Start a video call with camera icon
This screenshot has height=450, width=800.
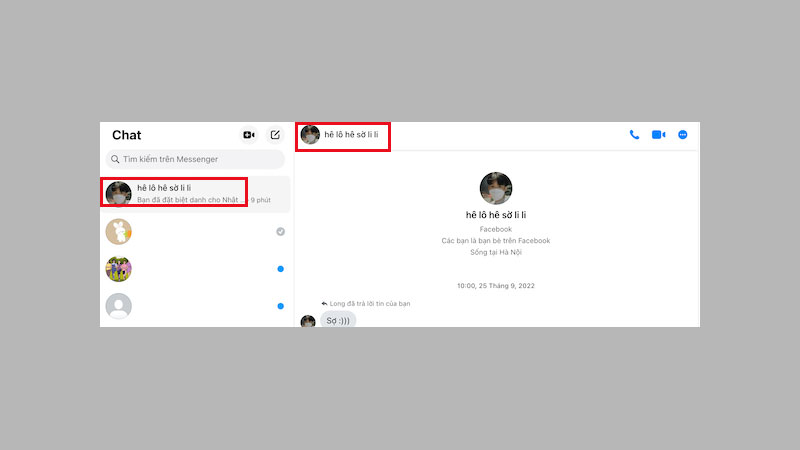659,135
